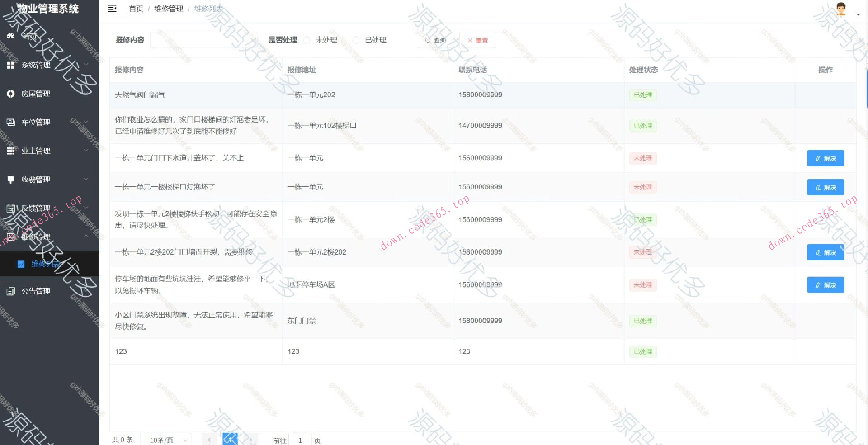
Task: Open 公告管理 via its notice icon
Action: point(11,291)
